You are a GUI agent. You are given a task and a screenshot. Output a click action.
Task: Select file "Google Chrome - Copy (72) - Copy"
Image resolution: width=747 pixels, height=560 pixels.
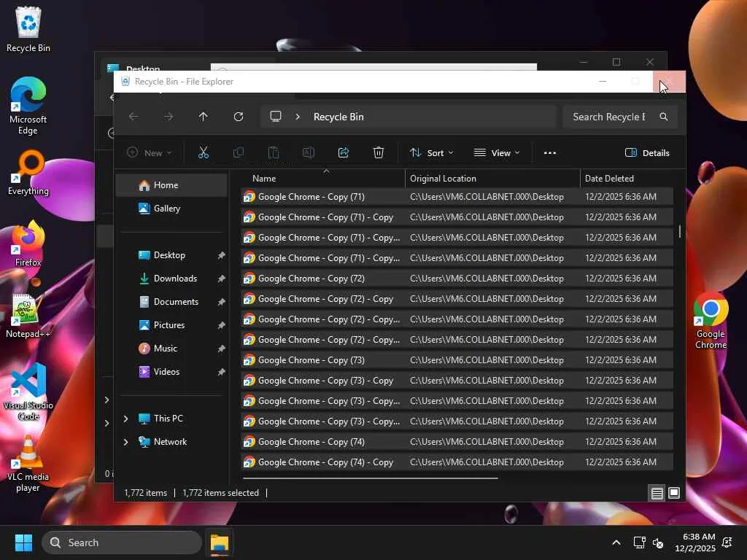click(457, 298)
